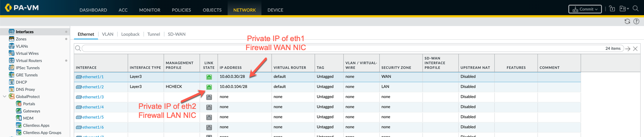Click the filter magnifier icon
Viewport: 644px width, 137px height.
[x=78, y=48]
